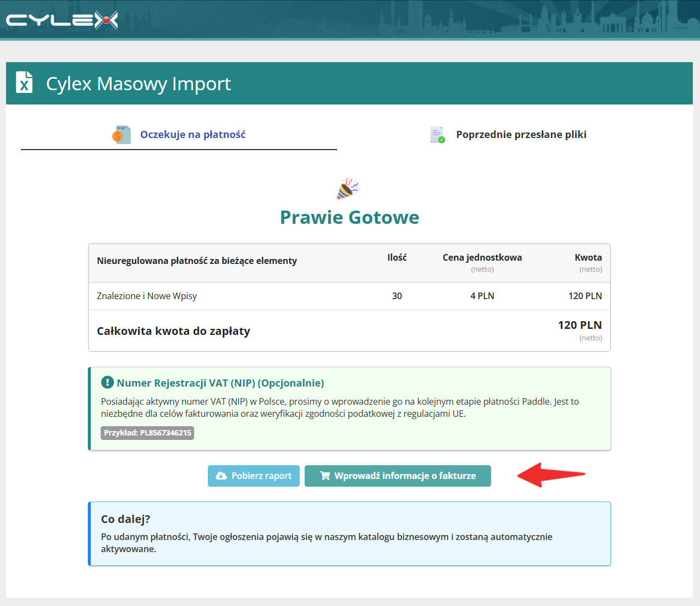Click the party popper icon above Prawie Gotowe
Image resolution: width=700 pixels, height=606 pixels.
pyautogui.click(x=348, y=189)
